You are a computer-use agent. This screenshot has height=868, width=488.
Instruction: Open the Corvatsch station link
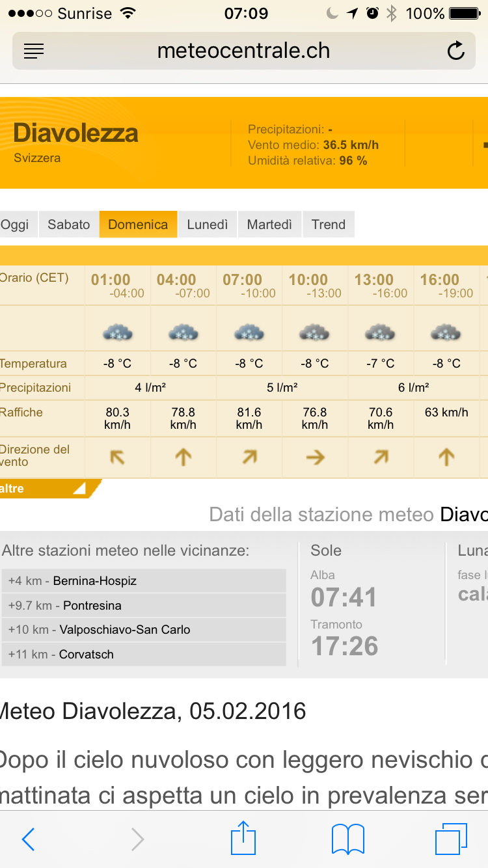[86, 655]
